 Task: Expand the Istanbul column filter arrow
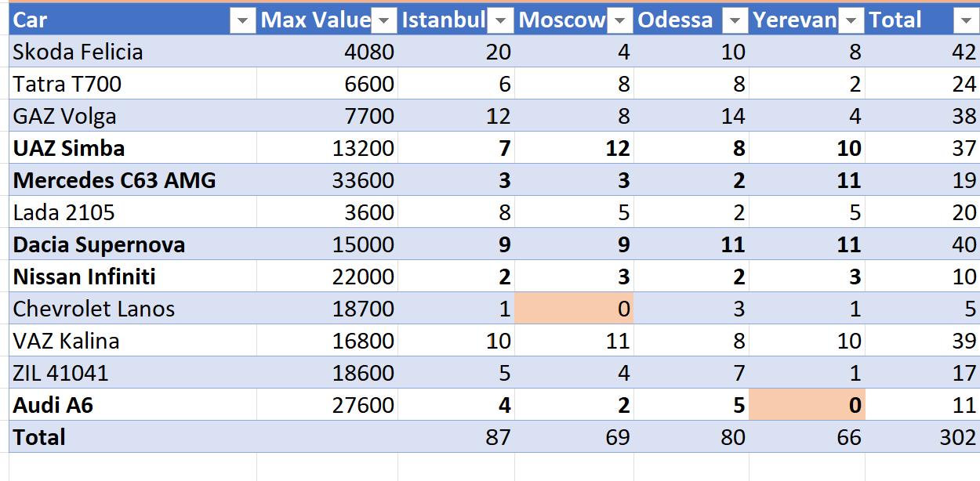tap(501, 21)
